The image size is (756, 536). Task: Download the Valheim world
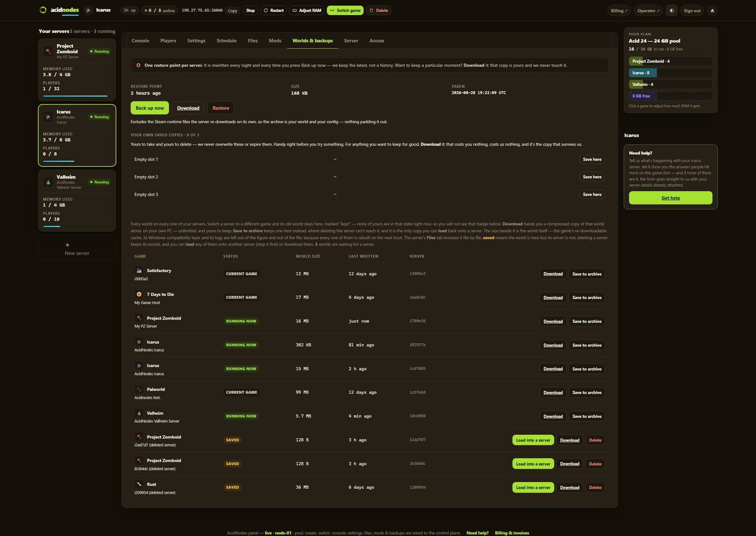coord(553,416)
